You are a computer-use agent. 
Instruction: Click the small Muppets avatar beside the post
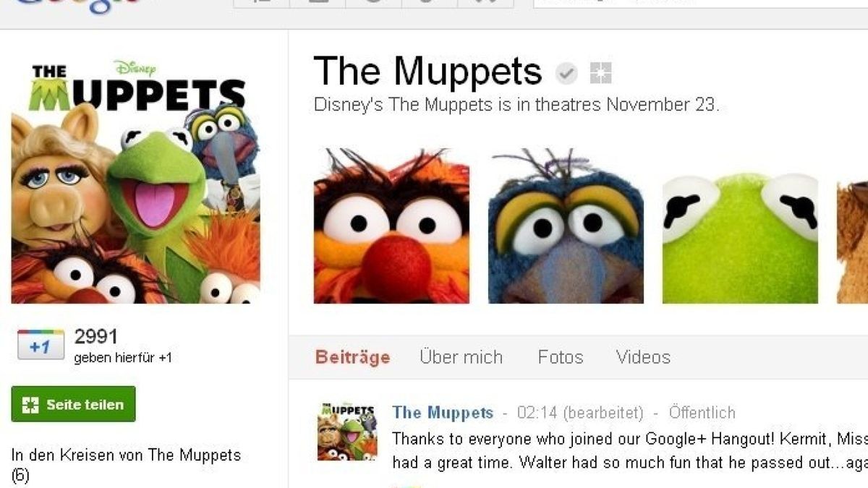tap(347, 432)
